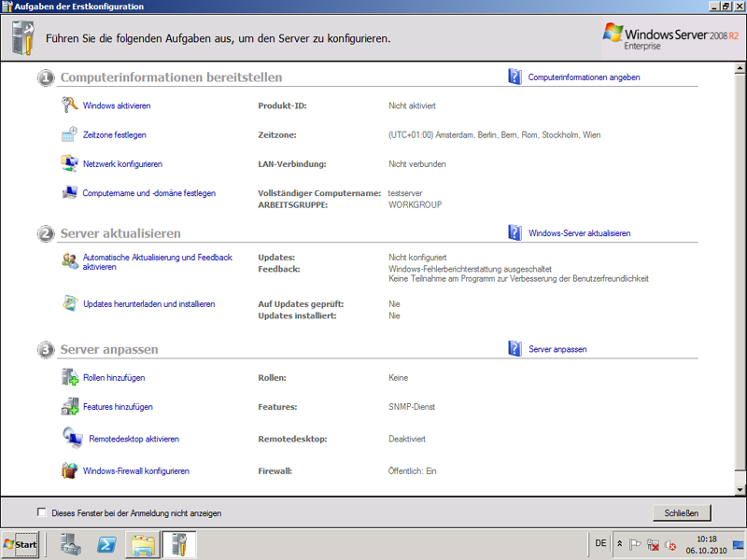747x560 pixels.
Task: Click the 'Computerinformationen bereitstellen' heading
Action: click(x=171, y=77)
